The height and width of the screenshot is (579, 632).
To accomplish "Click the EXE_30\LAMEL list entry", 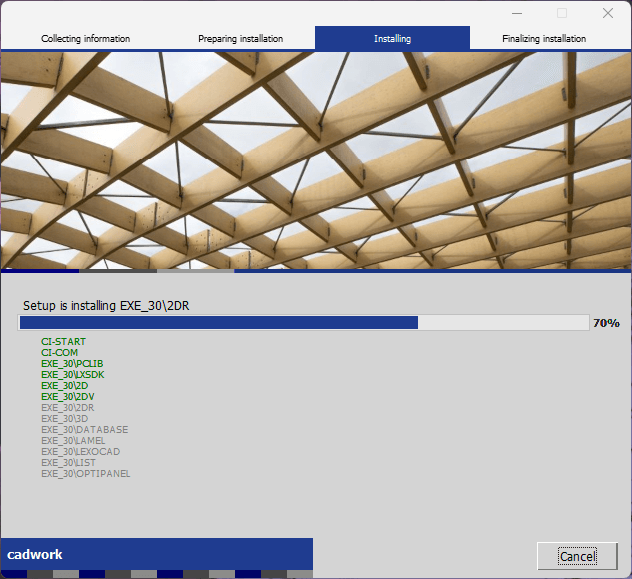I will 73,441.
